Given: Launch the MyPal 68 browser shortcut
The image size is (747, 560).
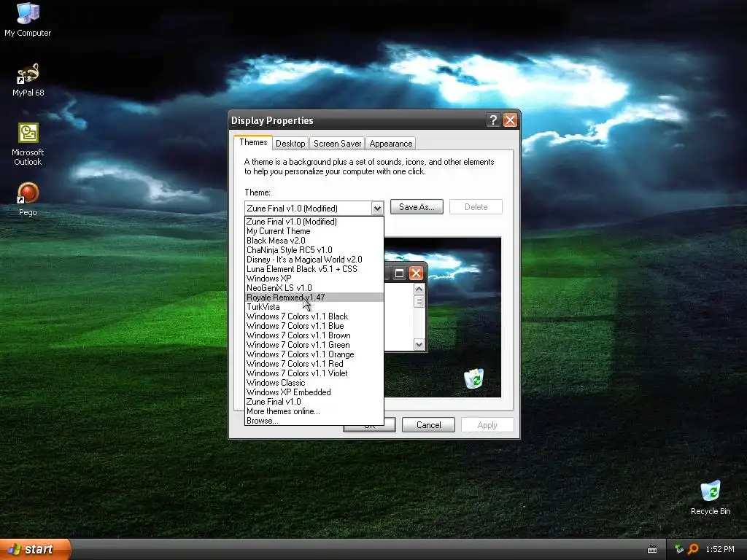Looking at the screenshot, I should pyautogui.click(x=28, y=79).
